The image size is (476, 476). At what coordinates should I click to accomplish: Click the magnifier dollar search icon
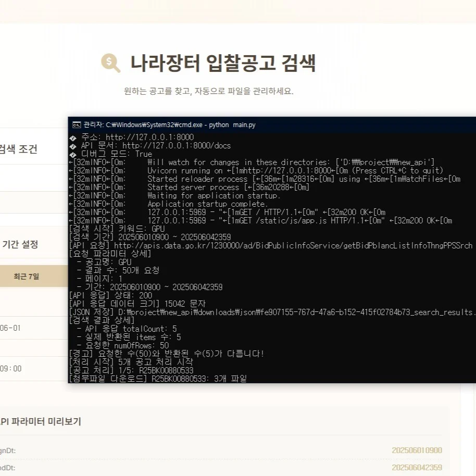[x=110, y=63]
